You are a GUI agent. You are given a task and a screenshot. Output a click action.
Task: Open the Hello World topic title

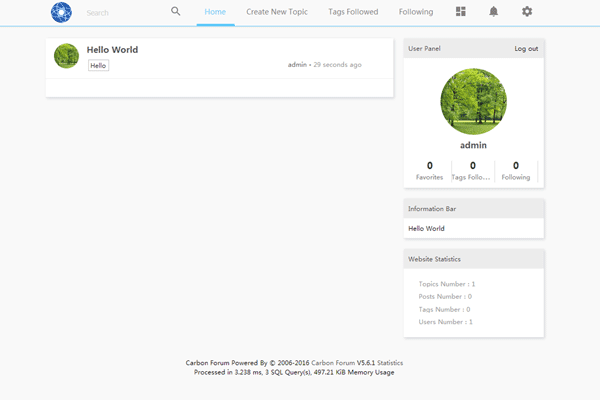[112, 49]
